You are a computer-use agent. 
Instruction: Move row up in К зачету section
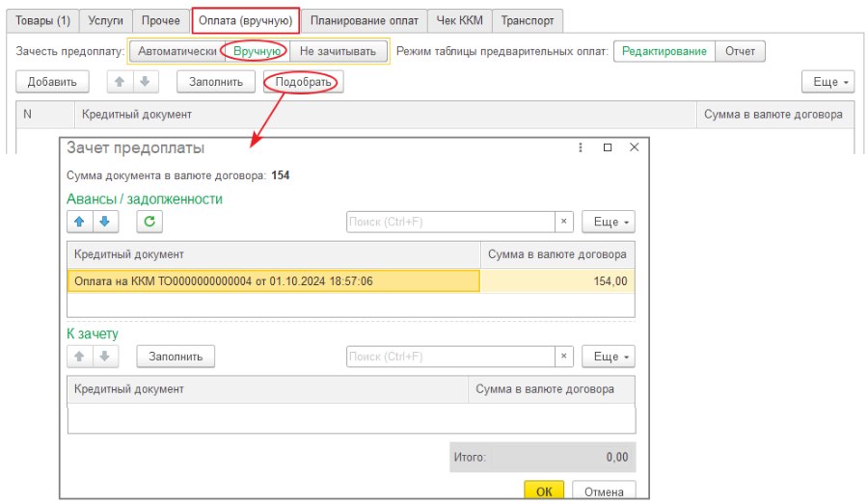[80, 357]
